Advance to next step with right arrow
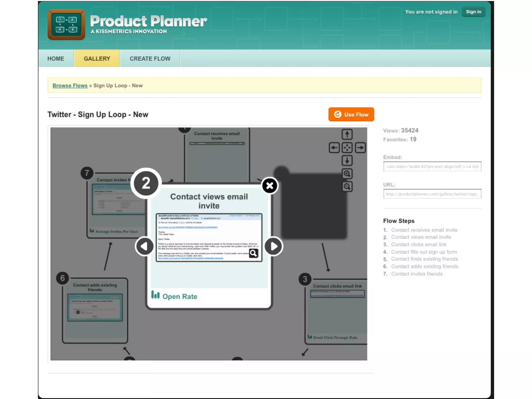 click(274, 246)
